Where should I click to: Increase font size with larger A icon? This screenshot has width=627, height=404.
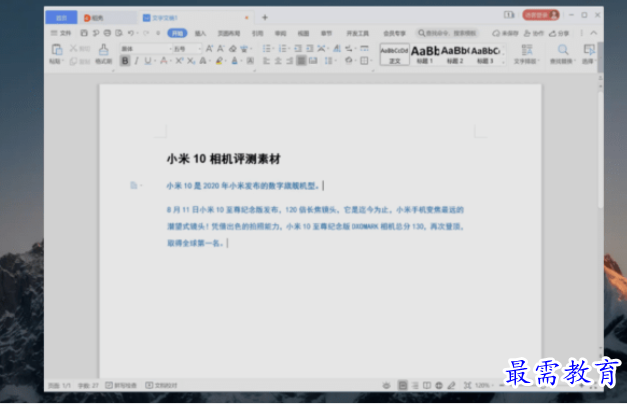click(209, 49)
